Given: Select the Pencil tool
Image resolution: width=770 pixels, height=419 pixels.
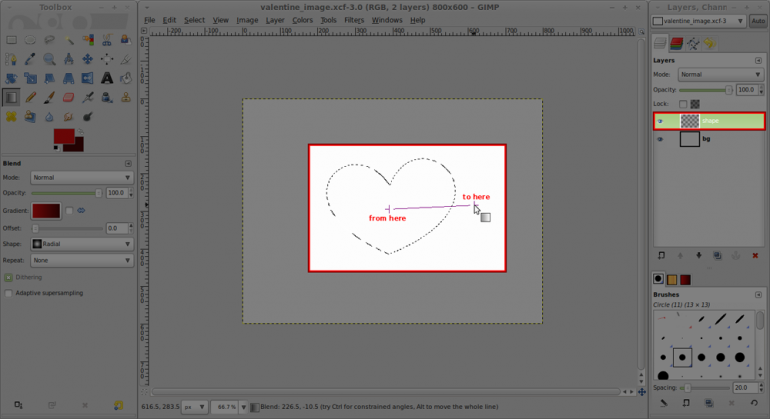Looking at the screenshot, I should (30, 97).
